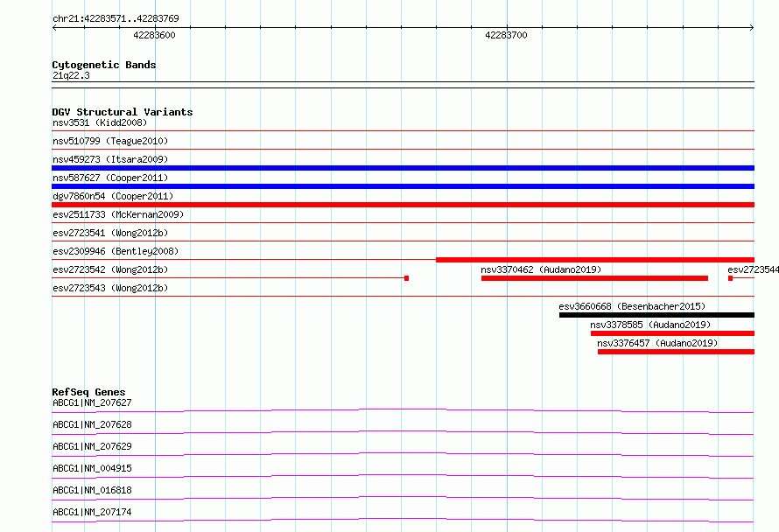779x532 pixels.
Task: Open the partially visible esv2723544 variant
Action: click(753, 269)
